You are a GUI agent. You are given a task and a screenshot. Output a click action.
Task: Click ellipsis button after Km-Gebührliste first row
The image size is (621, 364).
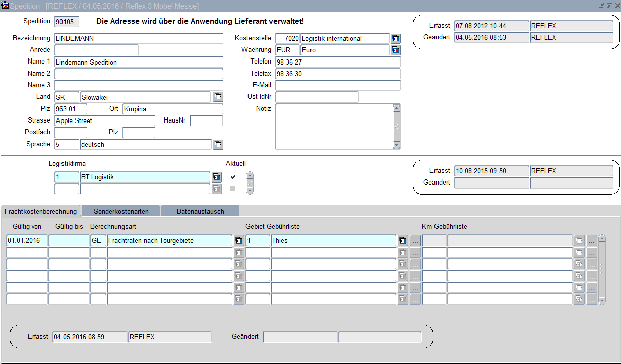[591, 241]
